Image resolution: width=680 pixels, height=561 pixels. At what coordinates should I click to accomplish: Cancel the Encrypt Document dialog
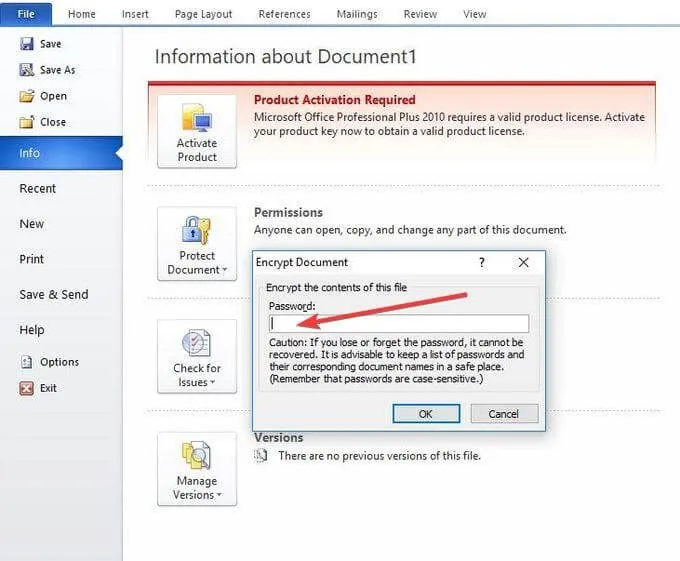(x=503, y=413)
